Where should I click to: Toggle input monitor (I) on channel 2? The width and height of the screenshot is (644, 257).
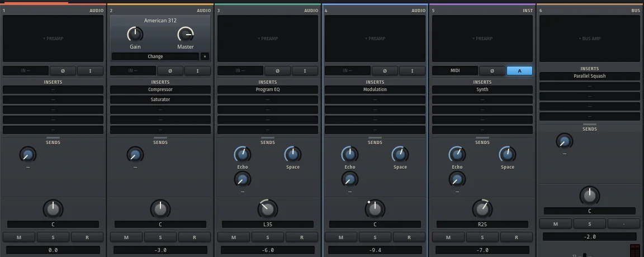(197, 70)
